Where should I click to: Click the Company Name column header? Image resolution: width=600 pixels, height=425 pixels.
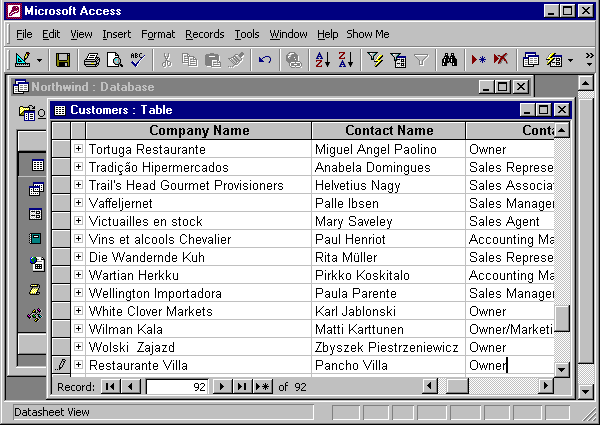click(199, 130)
